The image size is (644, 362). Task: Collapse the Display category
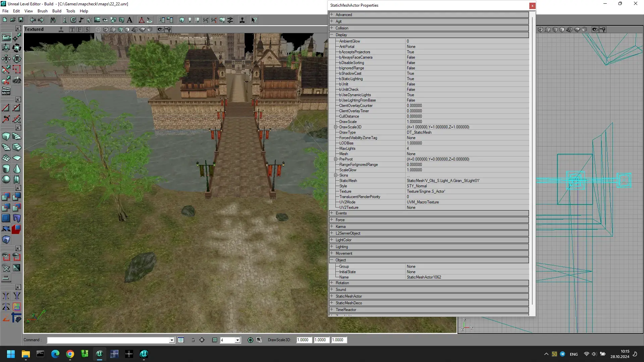(332, 35)
